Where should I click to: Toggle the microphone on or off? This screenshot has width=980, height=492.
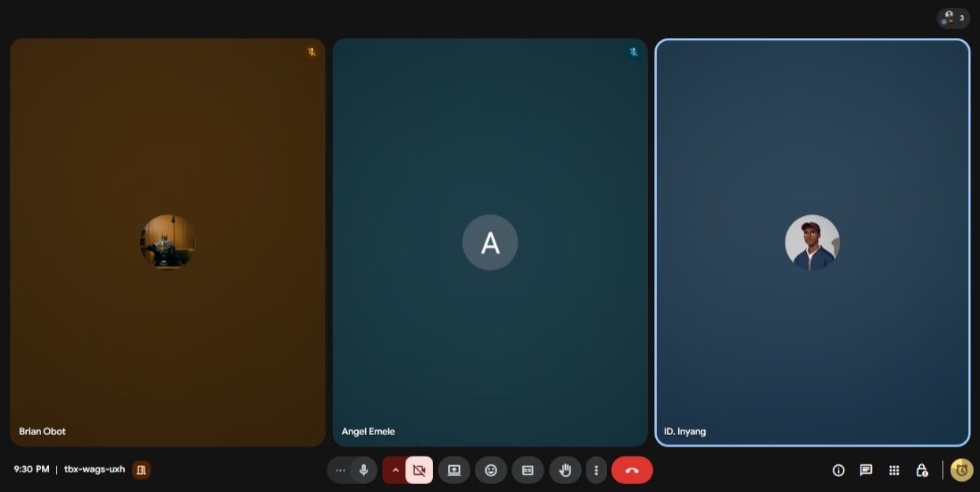click(x=364, y=470)
